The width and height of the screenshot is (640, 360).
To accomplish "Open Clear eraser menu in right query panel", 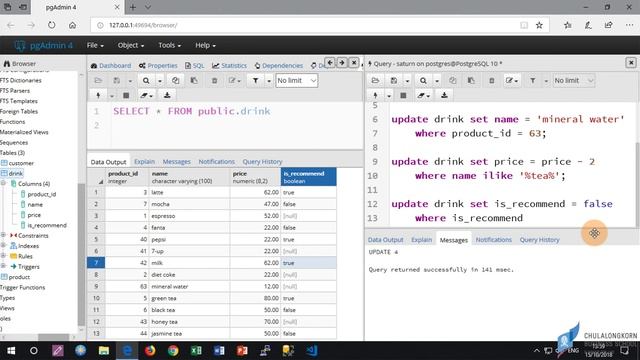I will (423, 95).
